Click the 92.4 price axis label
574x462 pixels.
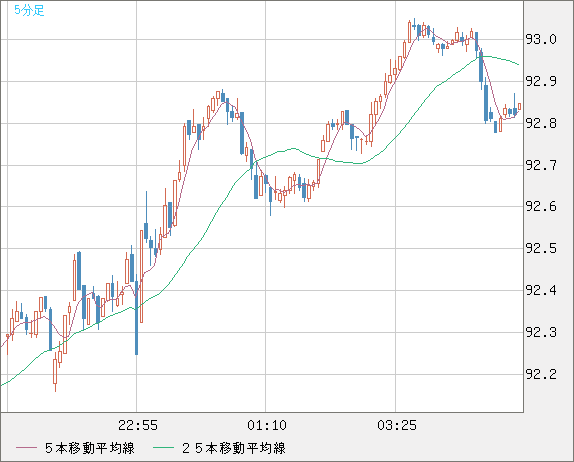[x=541, y=291]
